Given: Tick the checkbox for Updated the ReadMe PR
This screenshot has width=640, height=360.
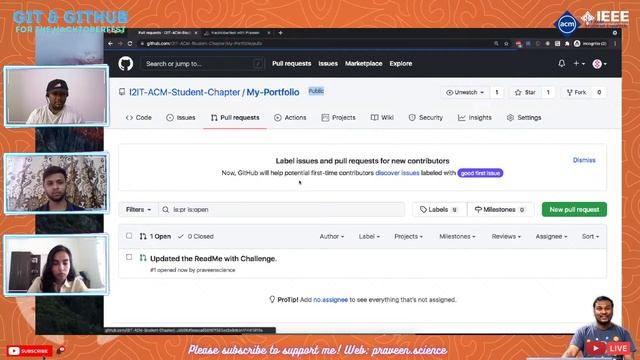Looking at the screenshot, I should [129, 257].
